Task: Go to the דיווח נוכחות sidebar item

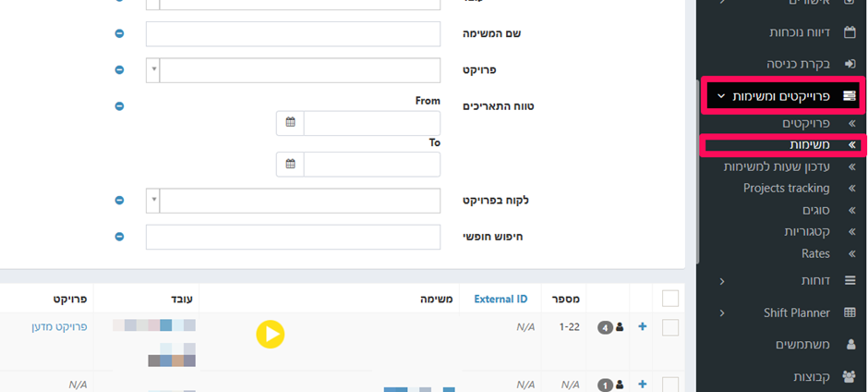Action: [x=800, y=32]
